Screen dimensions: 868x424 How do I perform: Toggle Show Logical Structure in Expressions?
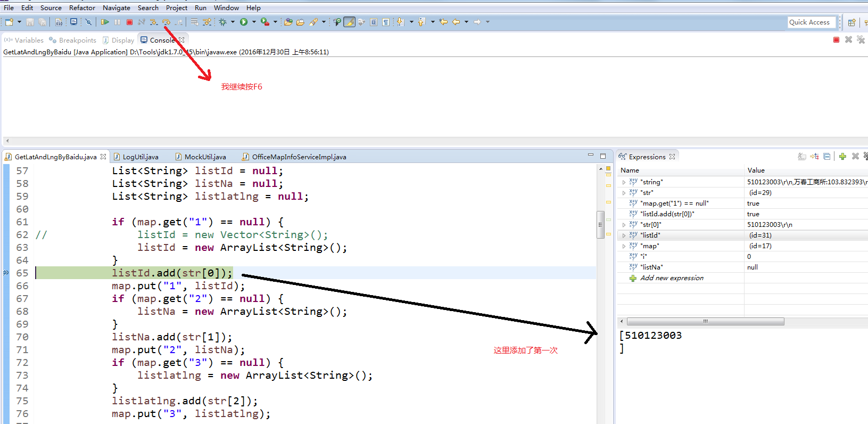[814, 157]
